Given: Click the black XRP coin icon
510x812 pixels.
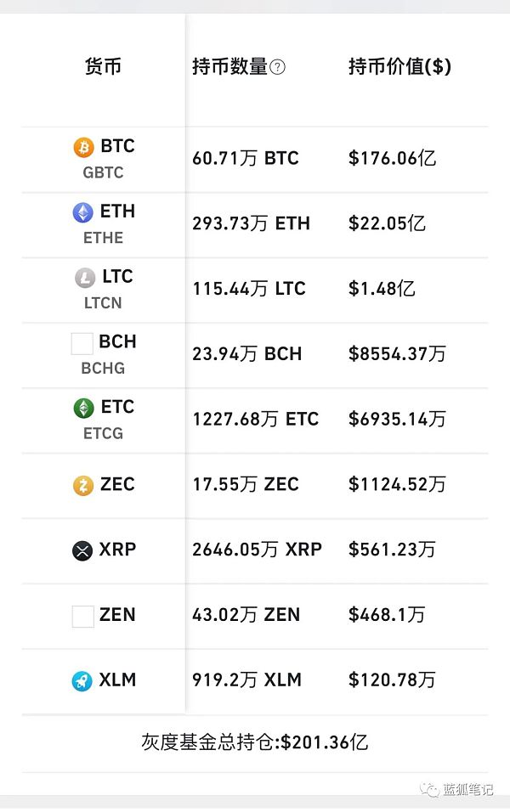Looking at the screenshot, I should pos(82,551).
